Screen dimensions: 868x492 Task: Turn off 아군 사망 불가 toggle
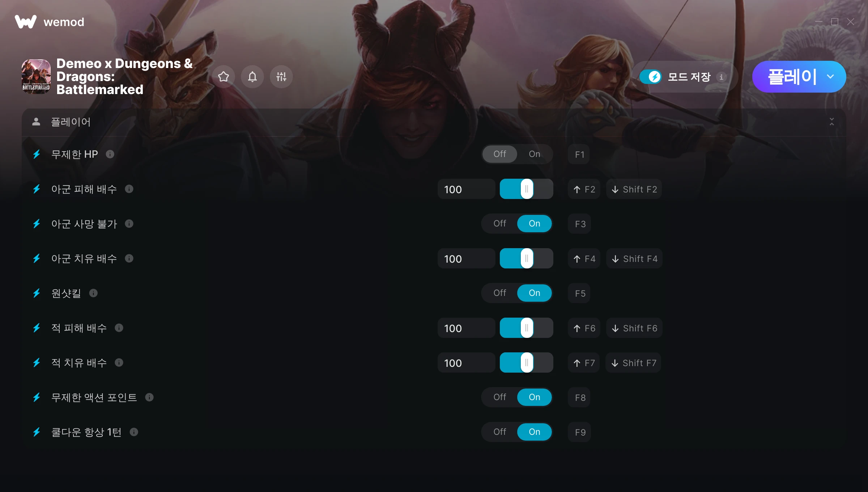[499, 224]
